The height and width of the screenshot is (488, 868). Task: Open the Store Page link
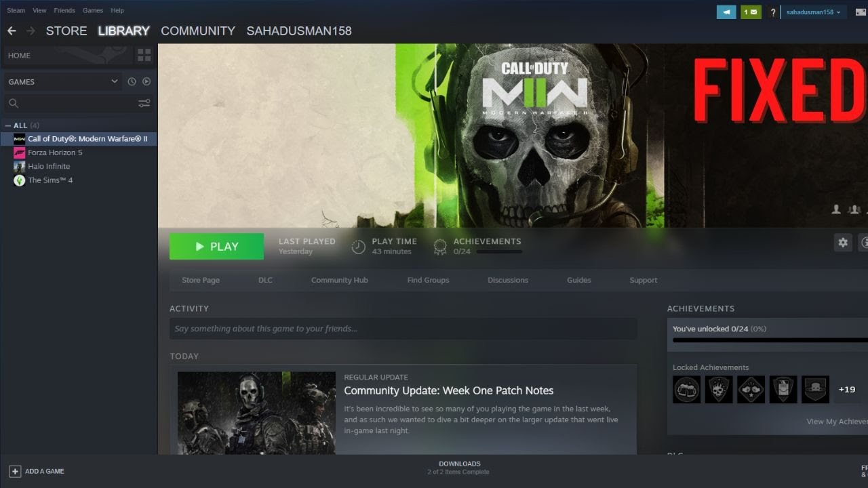coord(201,280)
